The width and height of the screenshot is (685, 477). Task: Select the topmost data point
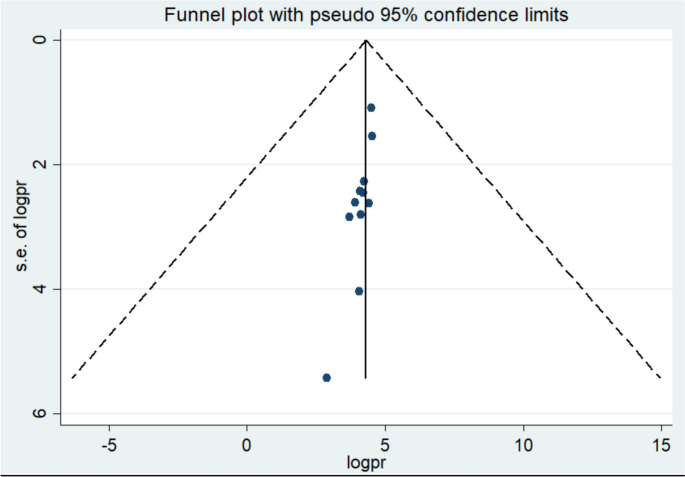pos(371,107)
